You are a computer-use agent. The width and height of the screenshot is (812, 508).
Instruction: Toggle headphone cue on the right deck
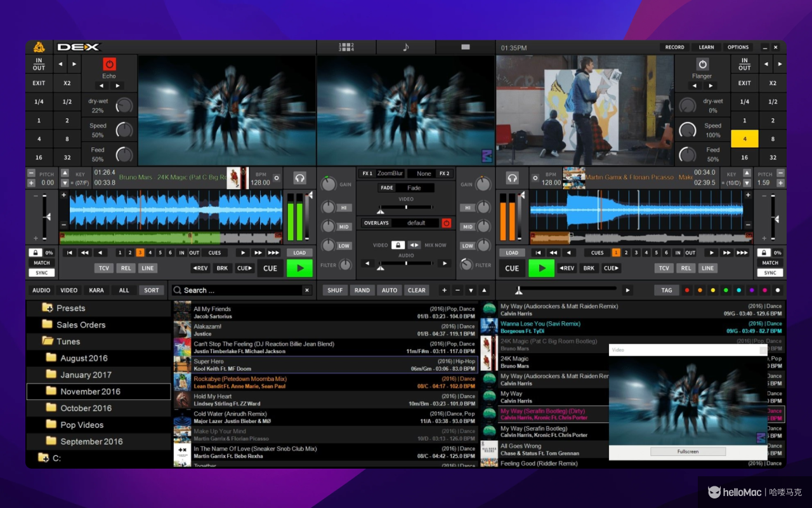pyautogui.click(x=513, y=178)
